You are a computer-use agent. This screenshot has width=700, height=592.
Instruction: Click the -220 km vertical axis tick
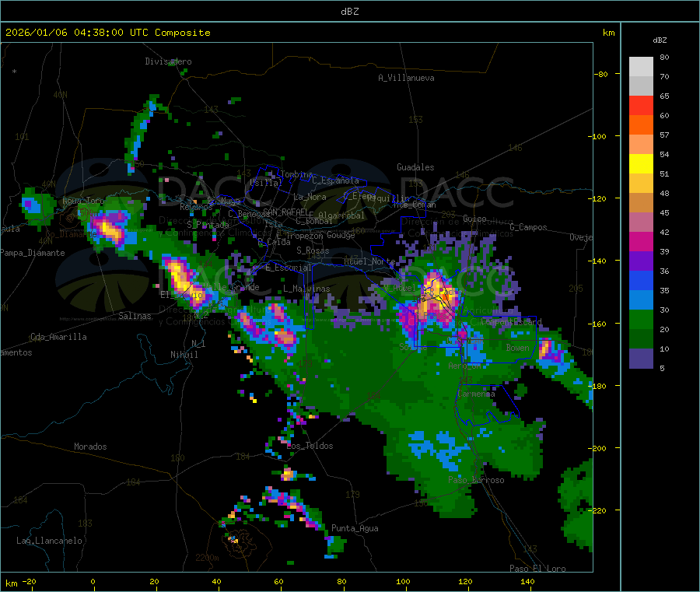pos(599,510)
